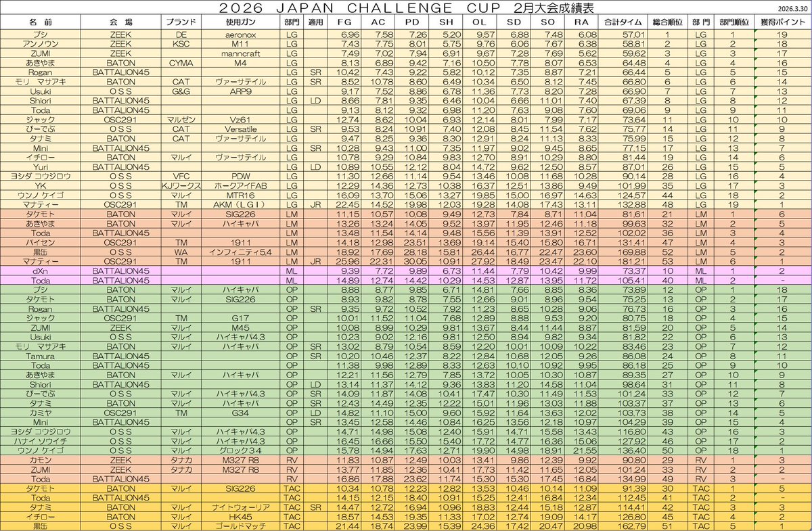812x531 pixels.
Task: Click the 'SH' stage column header
Action: [x=445, y=22]
